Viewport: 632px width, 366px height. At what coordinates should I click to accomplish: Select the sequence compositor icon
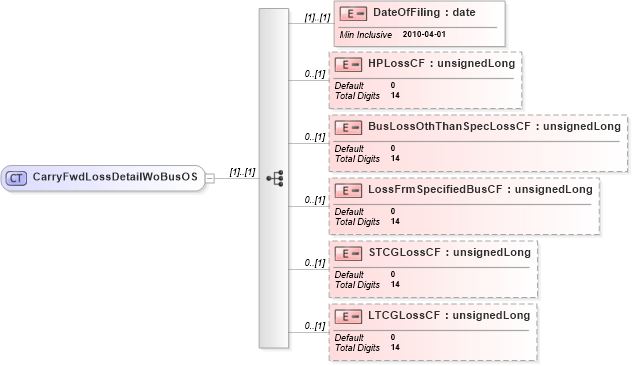[x=275, y=178]
